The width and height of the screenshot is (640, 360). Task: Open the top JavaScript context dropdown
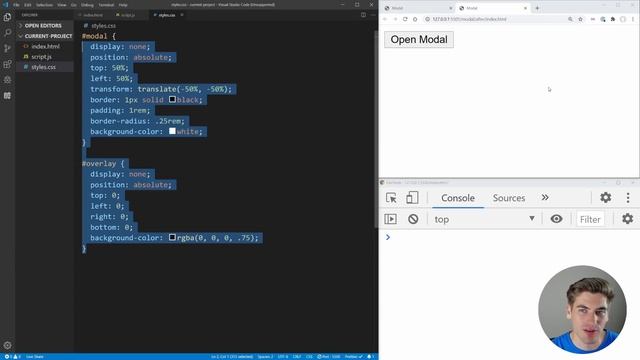coord(484,219)
